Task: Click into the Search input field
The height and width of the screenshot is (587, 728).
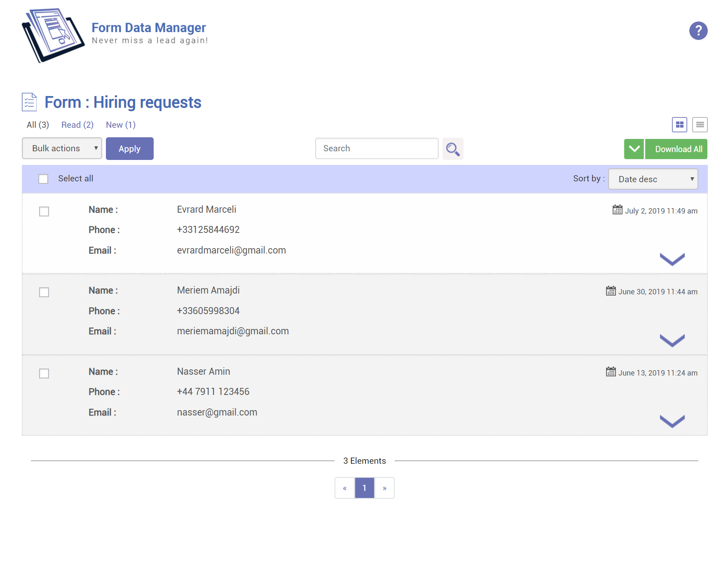Action: 377,148
